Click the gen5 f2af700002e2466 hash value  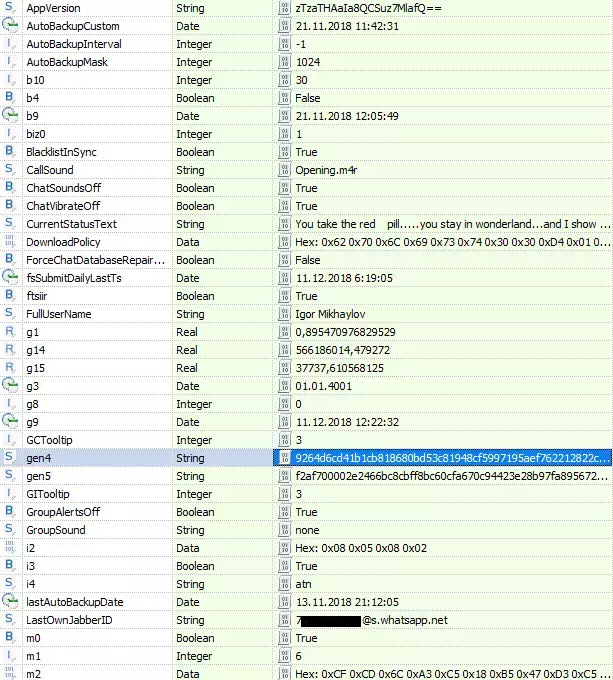[x=452, y=476]
